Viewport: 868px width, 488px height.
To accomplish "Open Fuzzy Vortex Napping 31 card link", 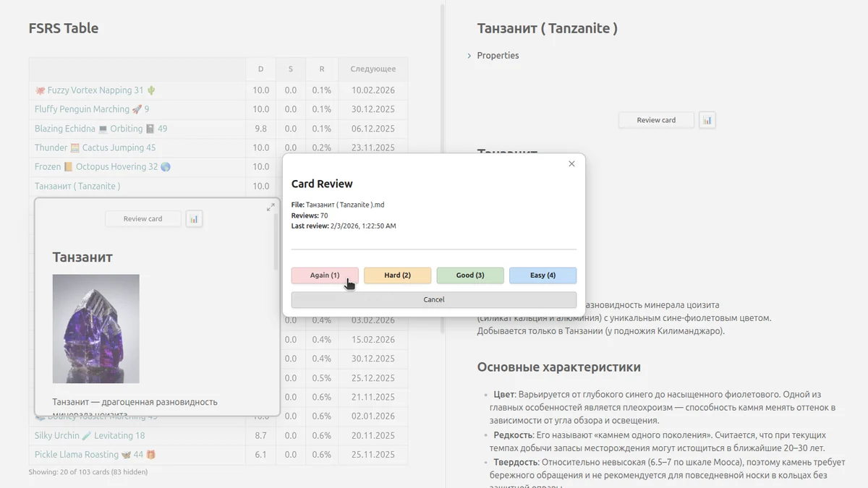I will point(95,90).
